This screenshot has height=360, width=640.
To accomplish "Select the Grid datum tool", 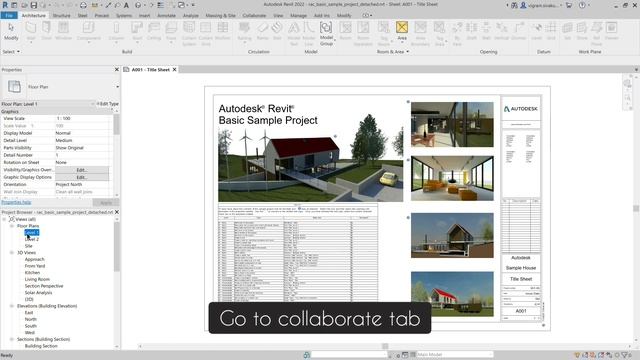I will [x=551, y=31].
